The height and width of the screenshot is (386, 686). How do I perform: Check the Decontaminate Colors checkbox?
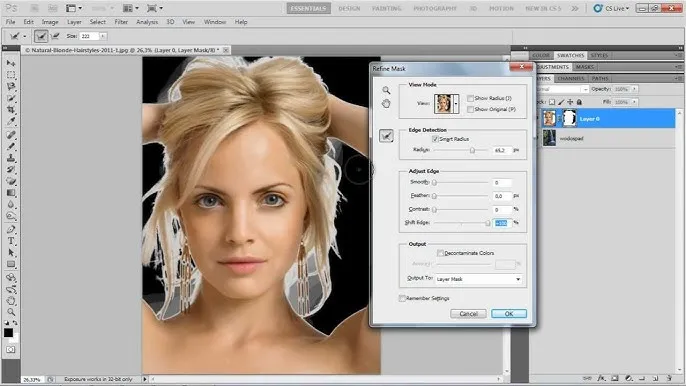pos(440,253)
